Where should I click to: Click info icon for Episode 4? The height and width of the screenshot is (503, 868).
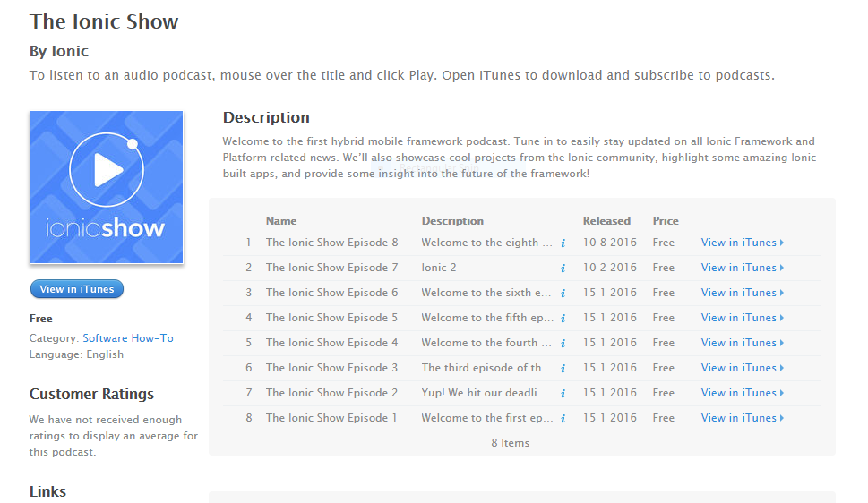click(563, 343)
